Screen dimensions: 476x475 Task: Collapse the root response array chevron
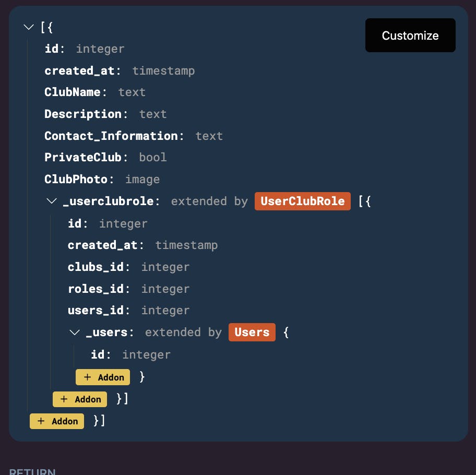point(29,27)
